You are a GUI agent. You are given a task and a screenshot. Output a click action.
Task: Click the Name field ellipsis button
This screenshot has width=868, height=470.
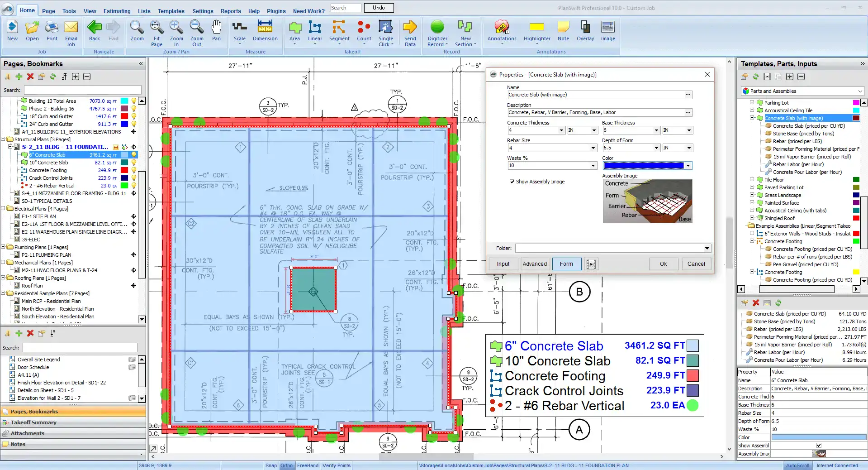(688, 95)
